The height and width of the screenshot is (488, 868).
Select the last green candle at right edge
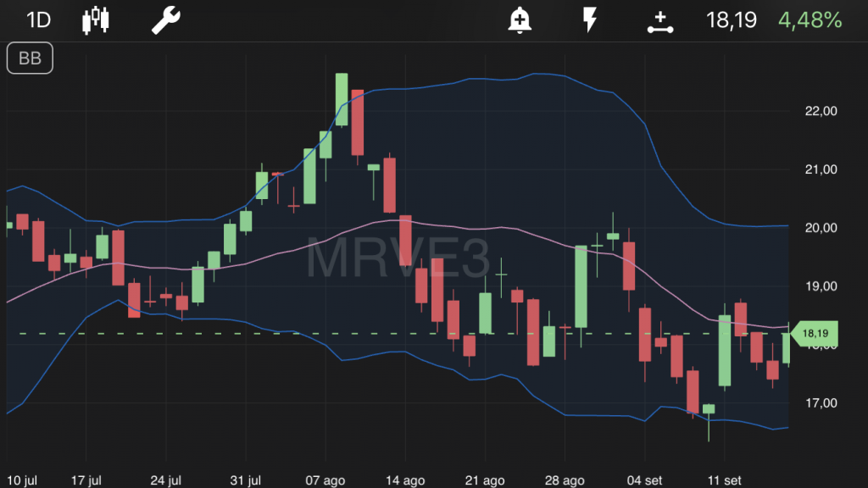786,347
